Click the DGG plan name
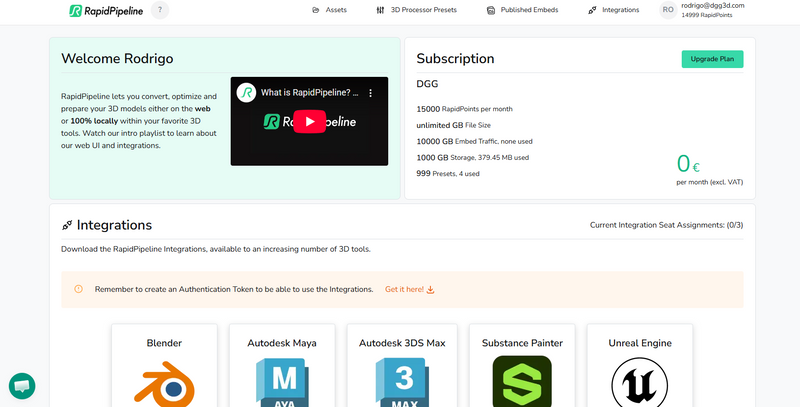This screenshot has height=407, width=800. point(427,84)
